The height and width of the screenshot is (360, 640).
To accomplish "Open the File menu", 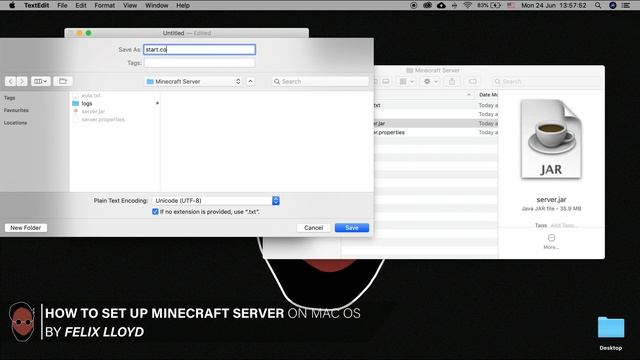I will coord(62,5).
